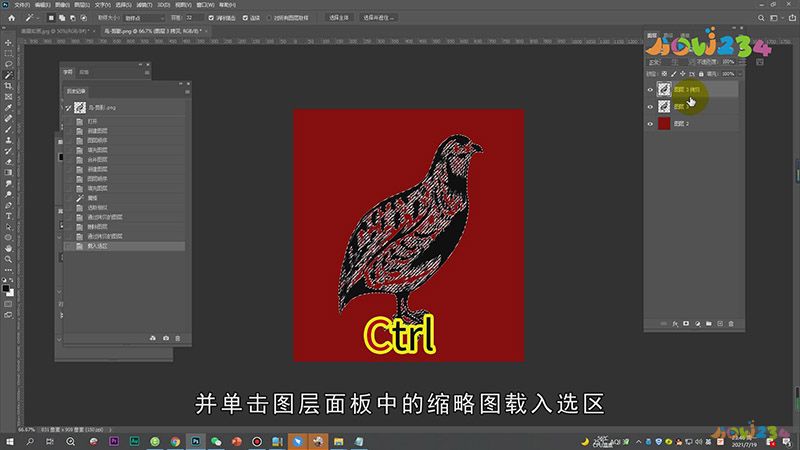Image resolution: width=800 pixels, height=450 pixels.
Task: Toggle the anti-alias checkbox
Action: (x=211, y=18)
